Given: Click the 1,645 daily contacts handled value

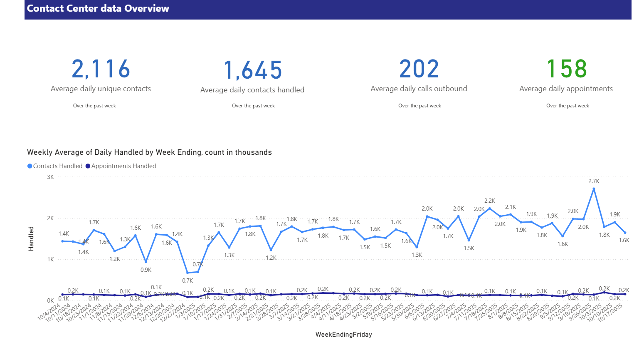Looking at the screenshot, I should click(252, 70).
